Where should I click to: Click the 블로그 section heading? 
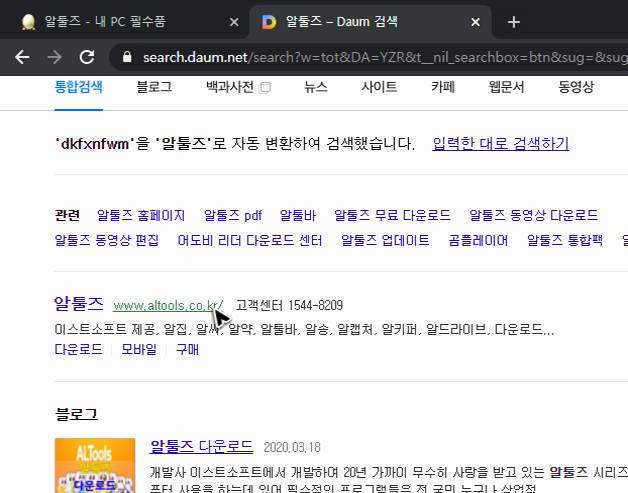[76, 414]
